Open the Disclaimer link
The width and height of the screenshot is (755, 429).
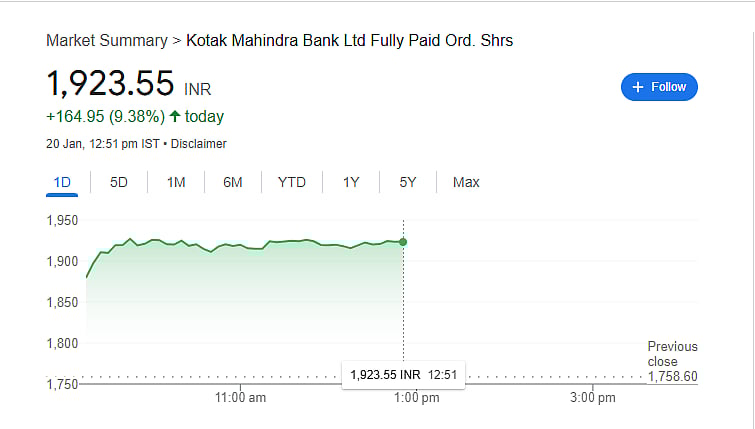tap(199, 144)
